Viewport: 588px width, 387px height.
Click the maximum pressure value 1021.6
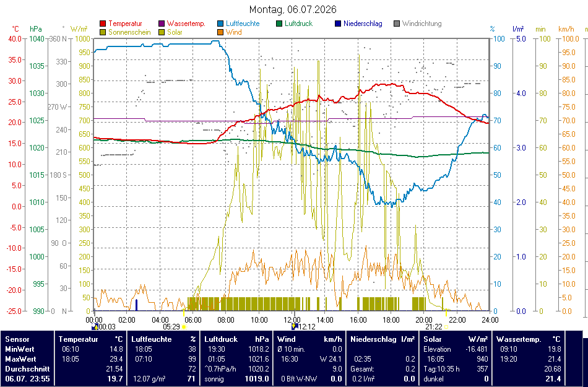258,359
